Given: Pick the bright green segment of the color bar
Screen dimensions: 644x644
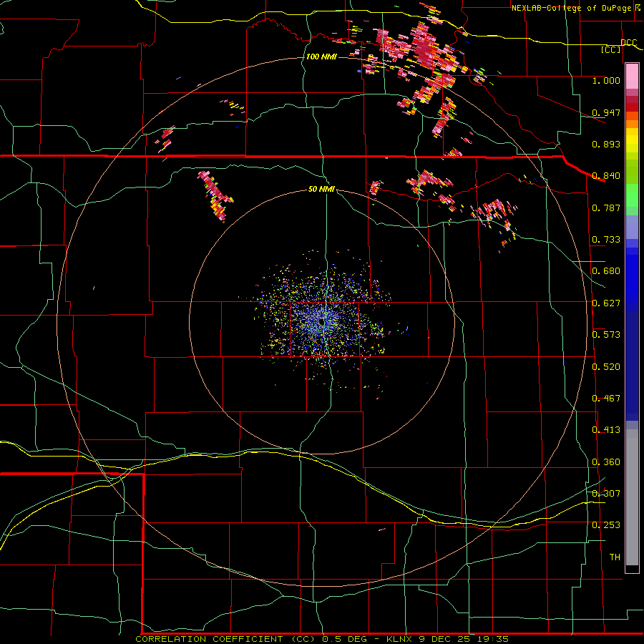Looking at the screenshot, I should click(x=632, y=195).
